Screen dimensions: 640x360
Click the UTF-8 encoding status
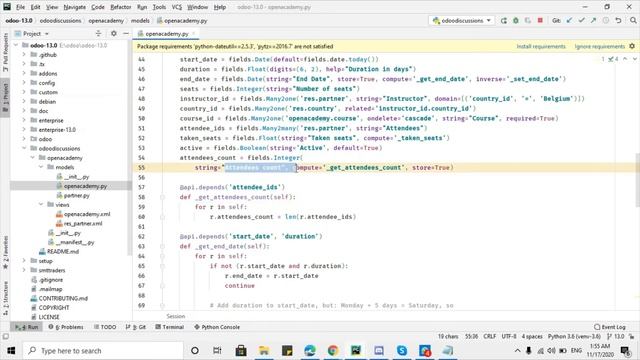pos(509,336)
